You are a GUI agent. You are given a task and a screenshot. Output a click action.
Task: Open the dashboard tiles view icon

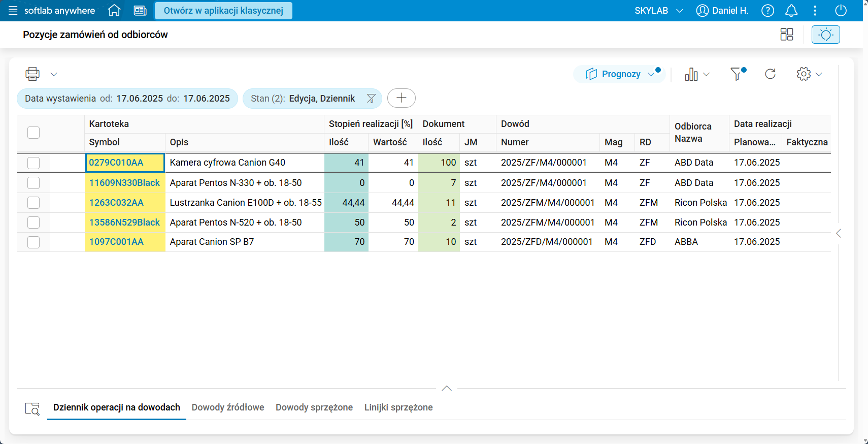(x=786, y=35)
